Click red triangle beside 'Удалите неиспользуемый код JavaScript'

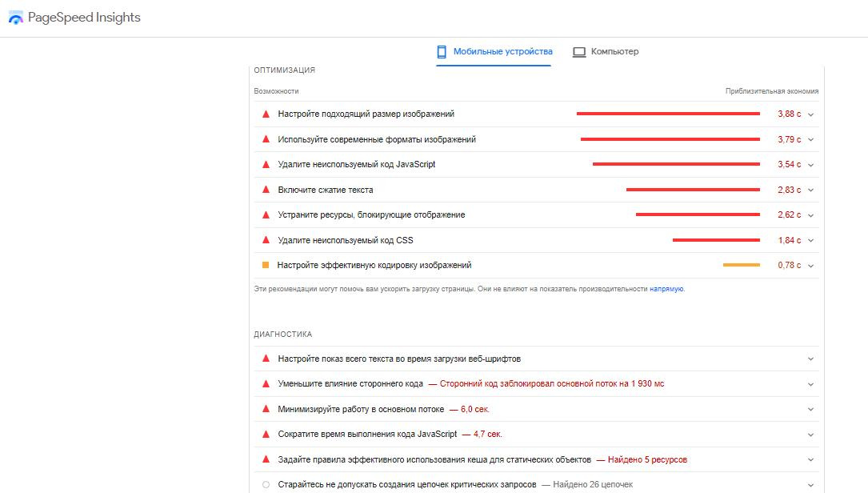(266, 164)
